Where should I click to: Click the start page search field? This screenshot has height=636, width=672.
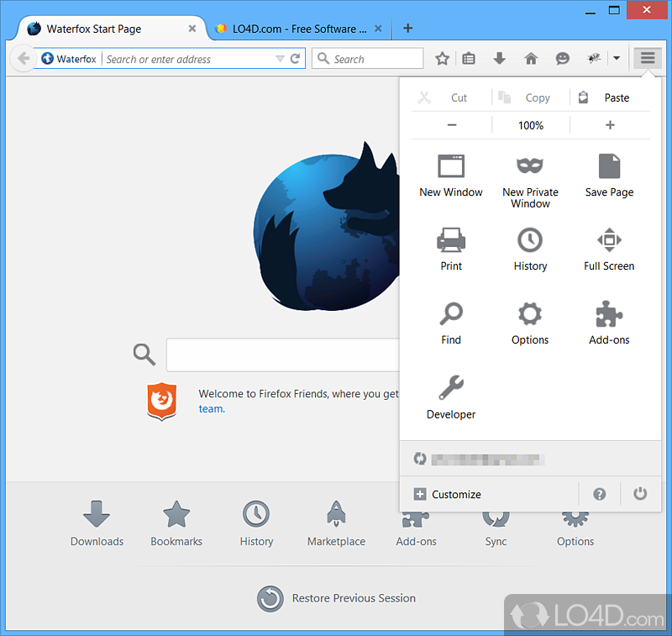pyautogui.click(x=283, y=355)
